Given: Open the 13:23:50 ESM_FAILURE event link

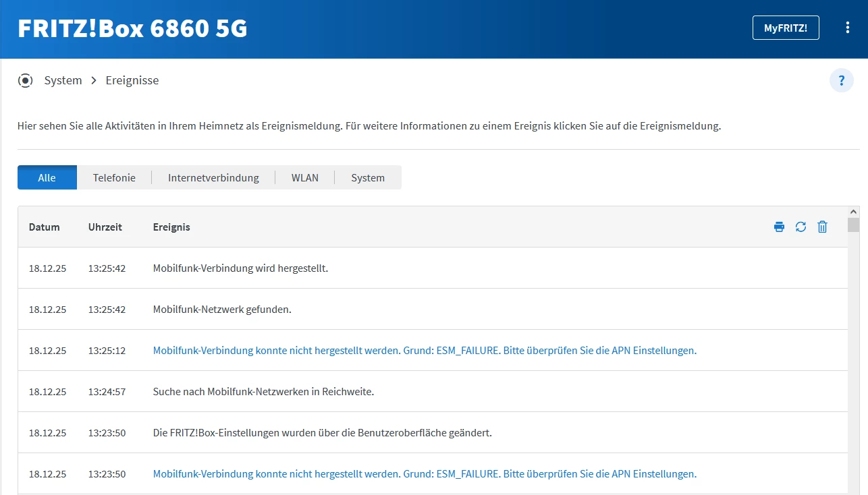Looking at the screenshot, I should click(x=425, y=474).
